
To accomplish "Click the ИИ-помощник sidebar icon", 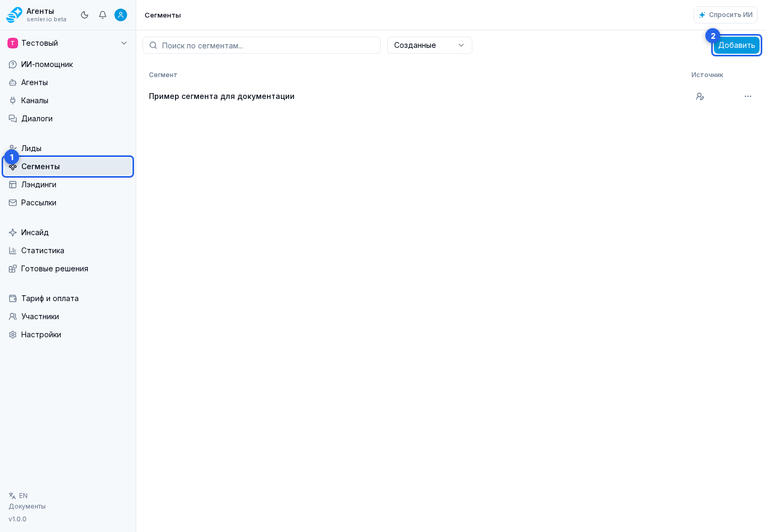I will (13, 64).
